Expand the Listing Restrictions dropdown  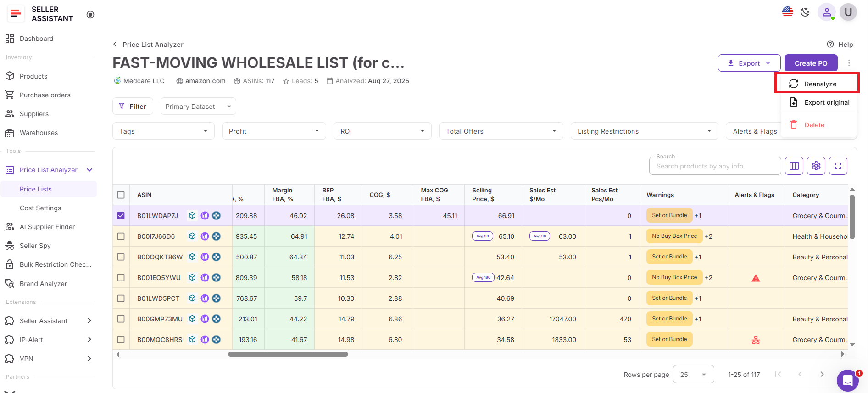645,131
